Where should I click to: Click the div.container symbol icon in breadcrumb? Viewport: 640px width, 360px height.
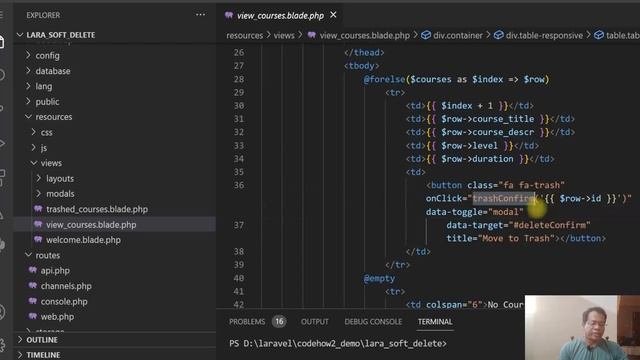click(426, 36)
